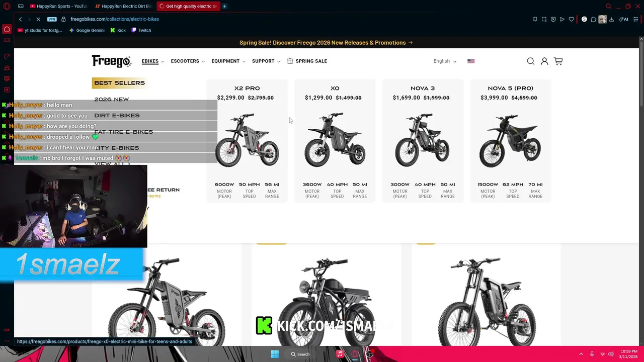
Task: Take a snapshot using dashed-square icon
Action: [544, 19]
